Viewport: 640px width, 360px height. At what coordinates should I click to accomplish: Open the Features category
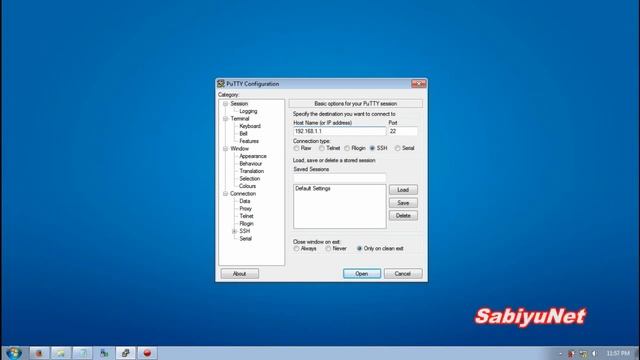[x=249, y=141]
